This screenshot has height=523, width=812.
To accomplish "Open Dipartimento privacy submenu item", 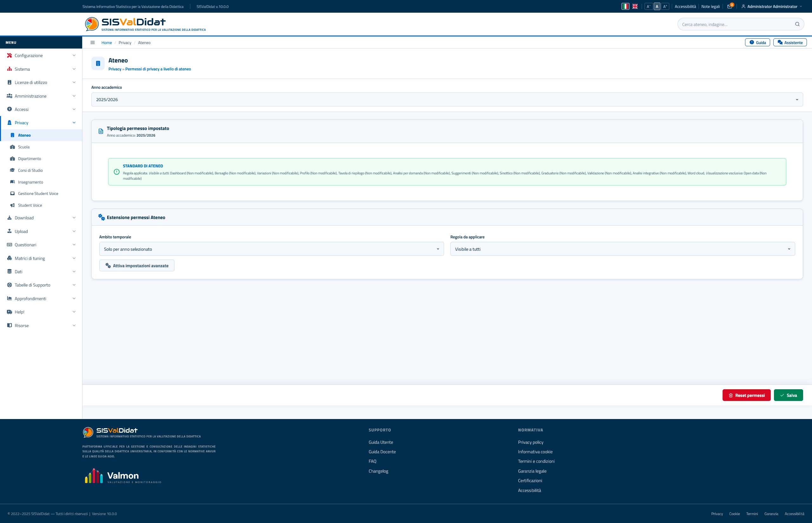I will [x=41, y=158].
